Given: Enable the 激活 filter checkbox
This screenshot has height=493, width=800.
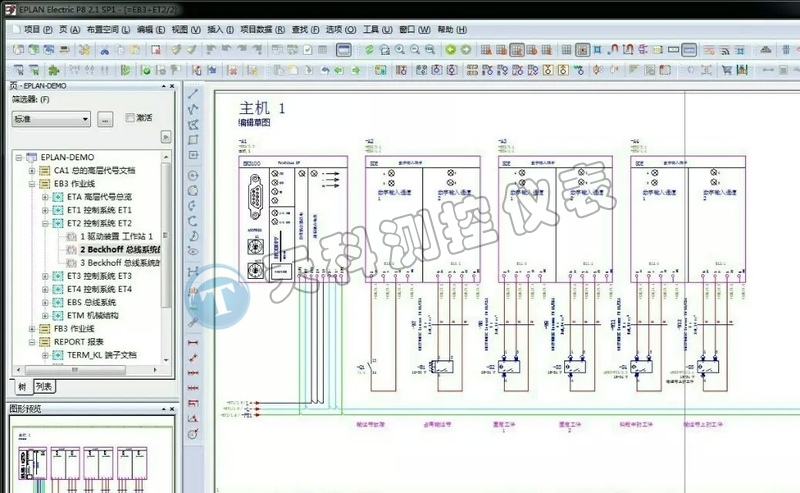Looking at the screenshot, I should coord(131,118).
